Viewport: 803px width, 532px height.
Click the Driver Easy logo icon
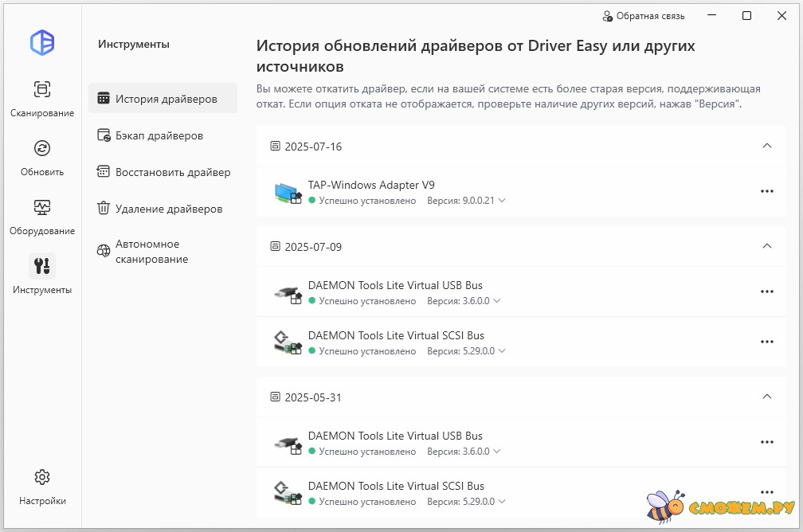42,42
